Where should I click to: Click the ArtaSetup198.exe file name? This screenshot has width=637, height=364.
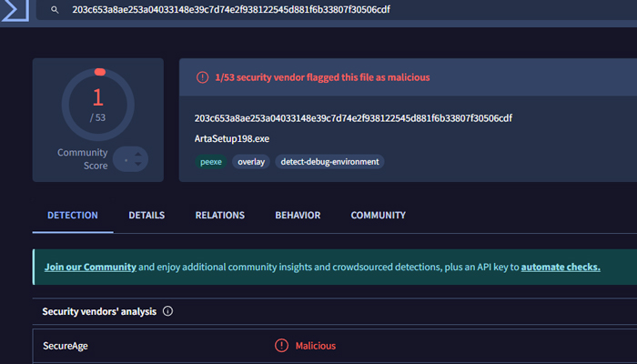tap(231, 138)
